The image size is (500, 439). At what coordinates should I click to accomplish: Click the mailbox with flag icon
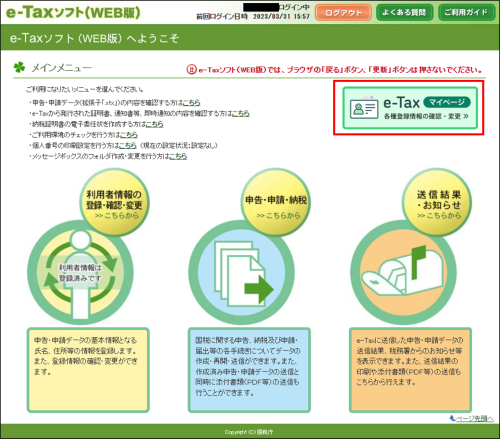[403, 273]
